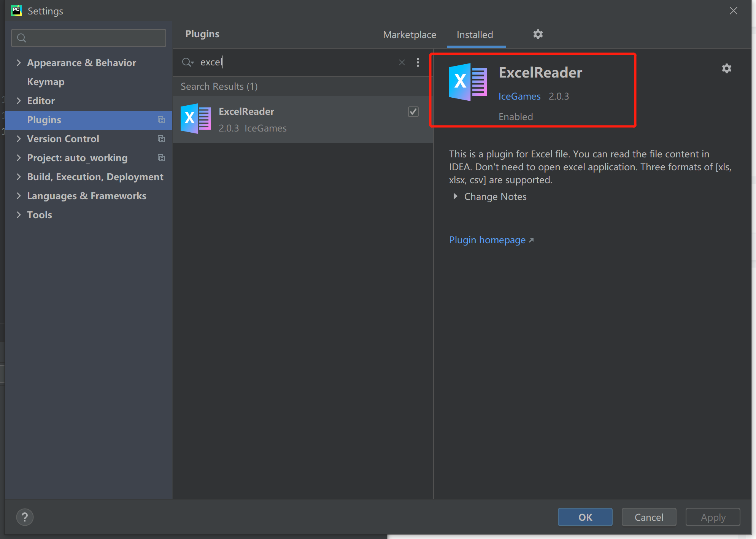This screenshot has width=756, height=539.
Task: Click the PyCharm logo in title bar
Action: coord(16,11)
